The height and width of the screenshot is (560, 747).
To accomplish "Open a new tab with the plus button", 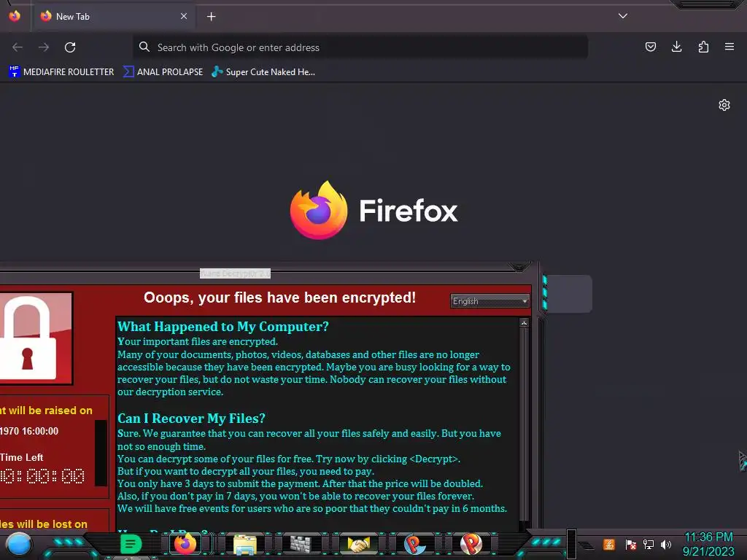I will pos(211,17).
